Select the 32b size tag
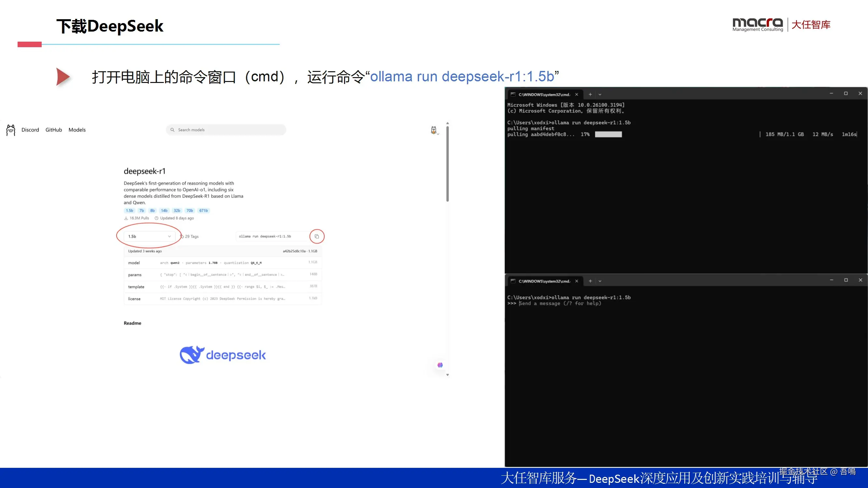This screenshot has height=488, width=868. (x=177, y=211)
